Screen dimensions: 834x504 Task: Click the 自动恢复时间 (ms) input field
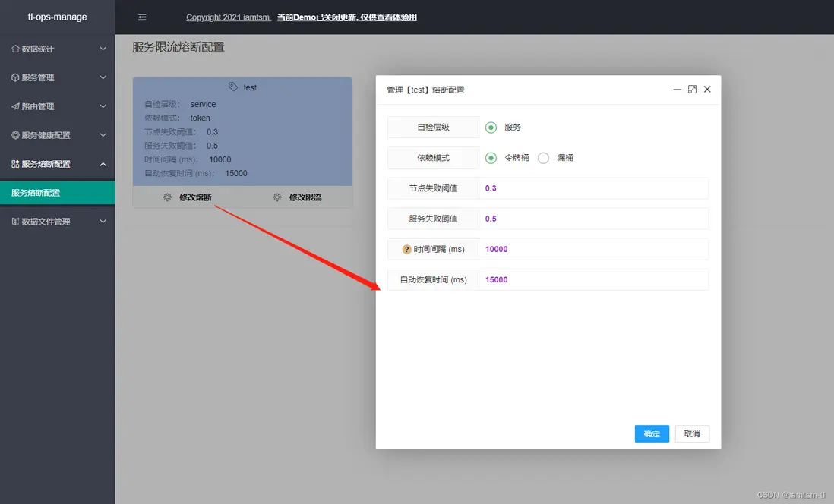593,279
